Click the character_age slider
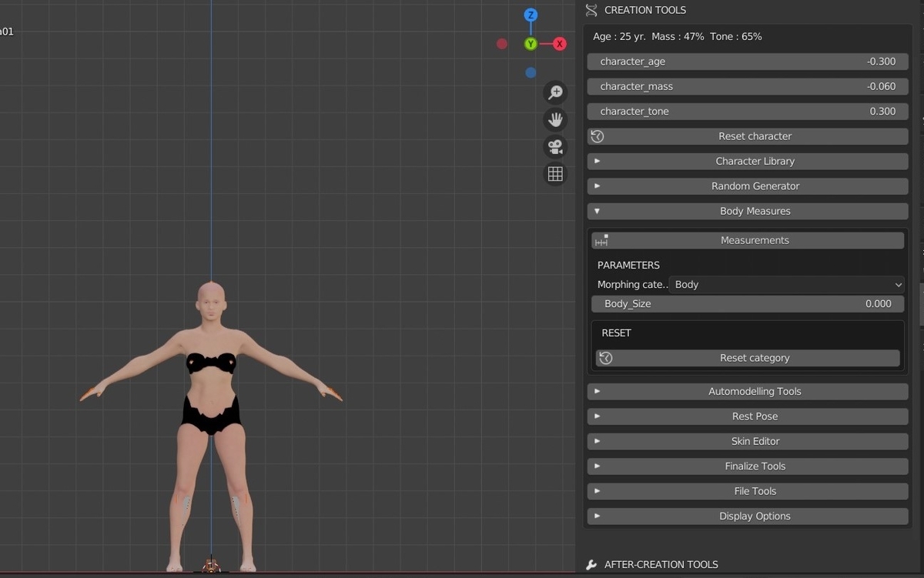 [x=748, y=62]
